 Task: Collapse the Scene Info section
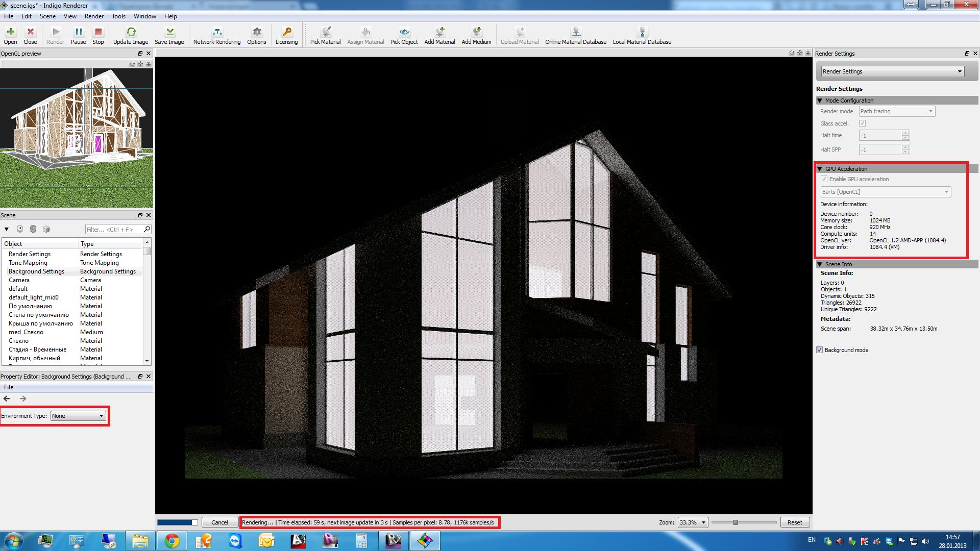click(820, 264)
